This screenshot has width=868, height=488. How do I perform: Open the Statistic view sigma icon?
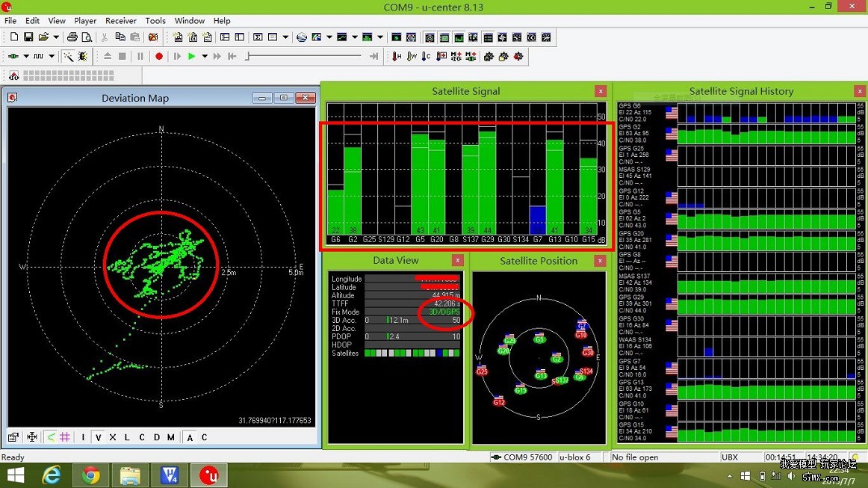click(x=258, y=37)
